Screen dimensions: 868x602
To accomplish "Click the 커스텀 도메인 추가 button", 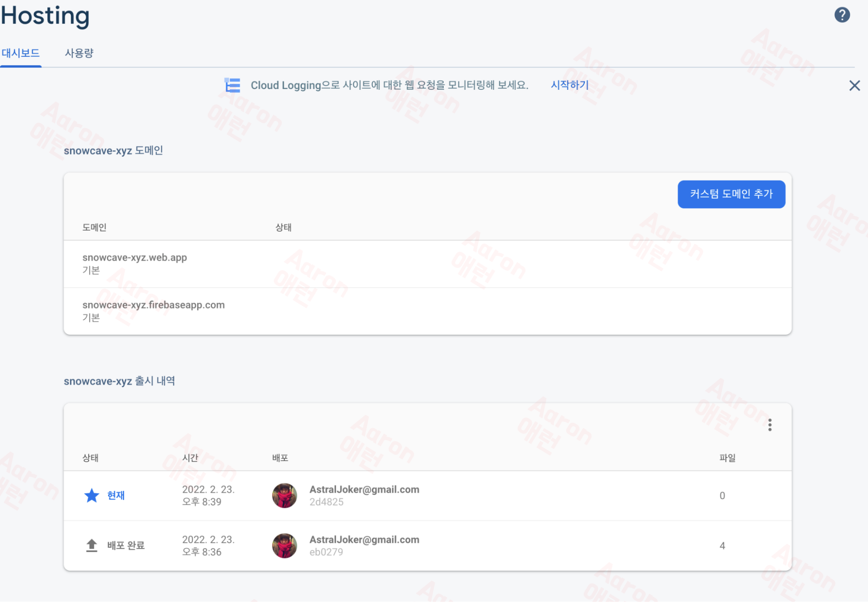I will pyautogui.click(x=731, y=194).
